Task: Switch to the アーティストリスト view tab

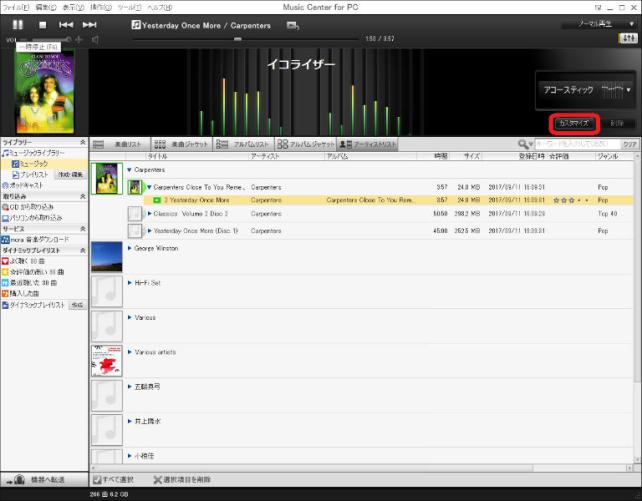Action: point(368,144)
